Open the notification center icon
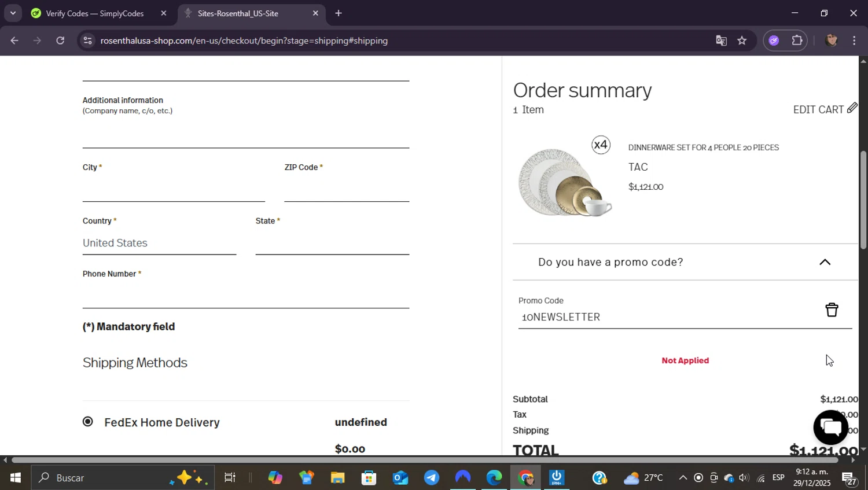This screenshot has height=490, width=868. tap(849, 478)
